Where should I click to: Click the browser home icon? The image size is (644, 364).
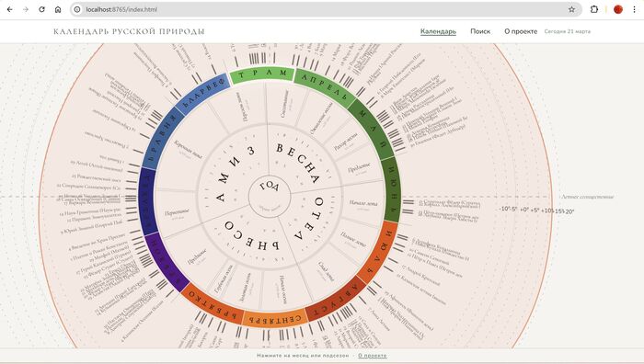pyautogui.click(x=58, y=9)
